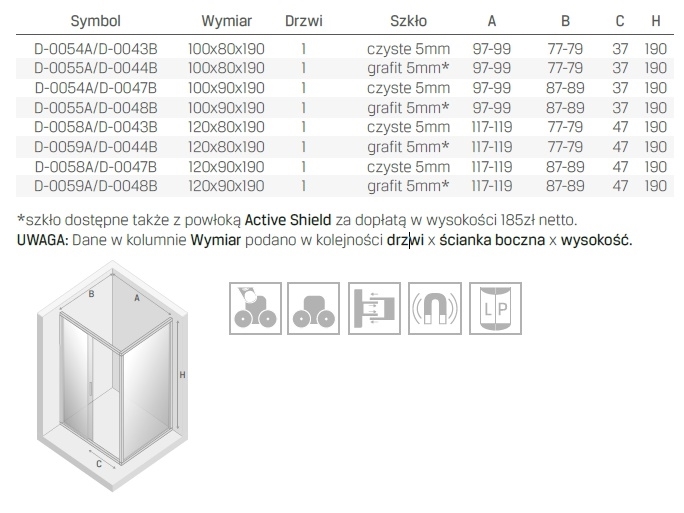
Task: Select symbol D-0059A/D-0044B
Action: 96,147
